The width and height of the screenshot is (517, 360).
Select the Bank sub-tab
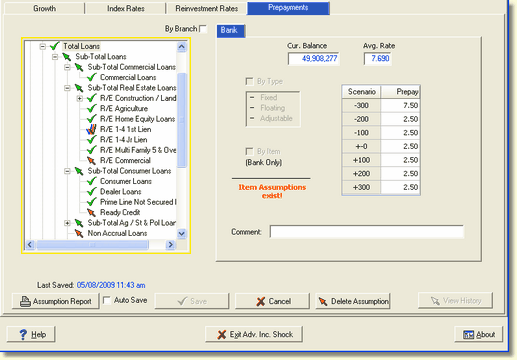(231, 30)
